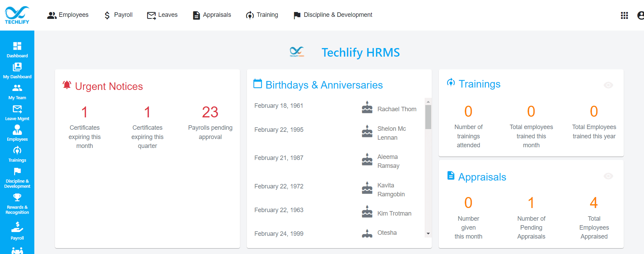Screen dimensions: 644x254
Task: Click the small Techlify HRMS header logo
Action: pos(297,52)
